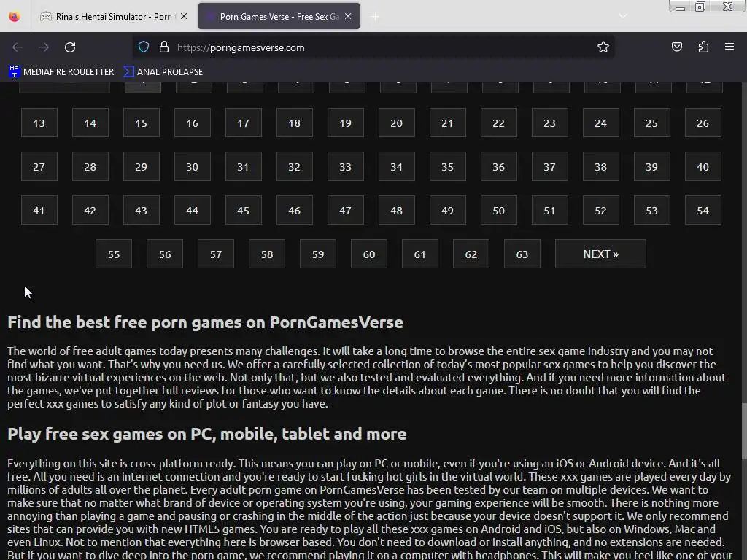Go to pagination page 24
747x560 pixels.
pyautogui.click(x=601, y=122)
